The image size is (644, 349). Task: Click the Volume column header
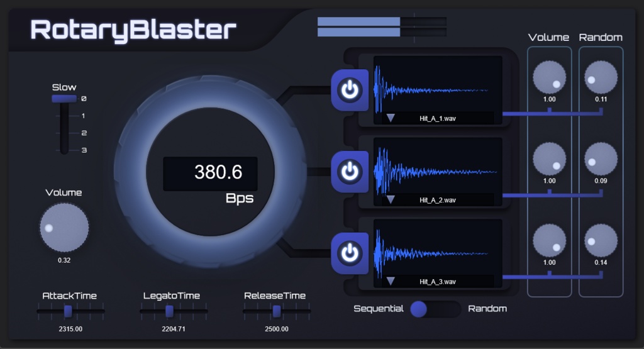pos(548,37)
